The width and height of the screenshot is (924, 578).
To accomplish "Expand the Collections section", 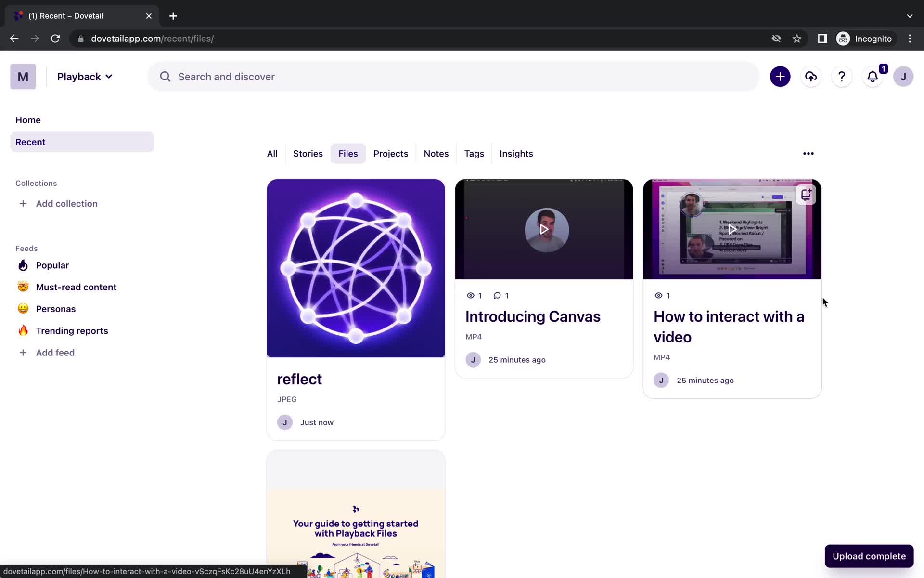I will (x=36, y=183).
